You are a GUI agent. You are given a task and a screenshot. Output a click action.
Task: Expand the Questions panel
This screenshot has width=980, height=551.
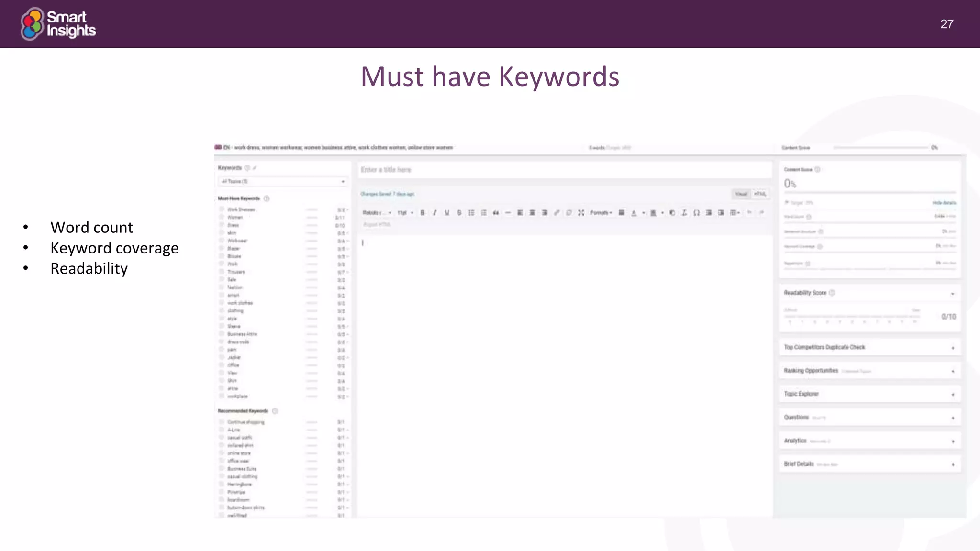[x=953, y=418]
